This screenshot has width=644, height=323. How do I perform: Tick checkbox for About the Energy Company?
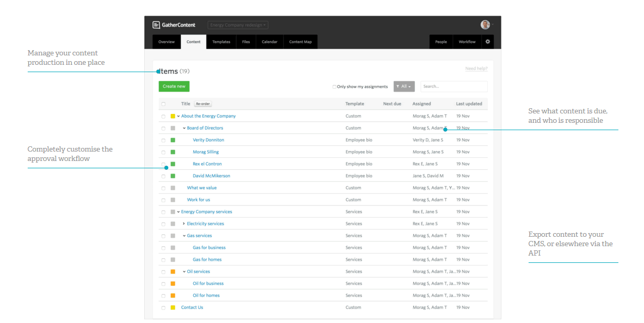(163, 117)
